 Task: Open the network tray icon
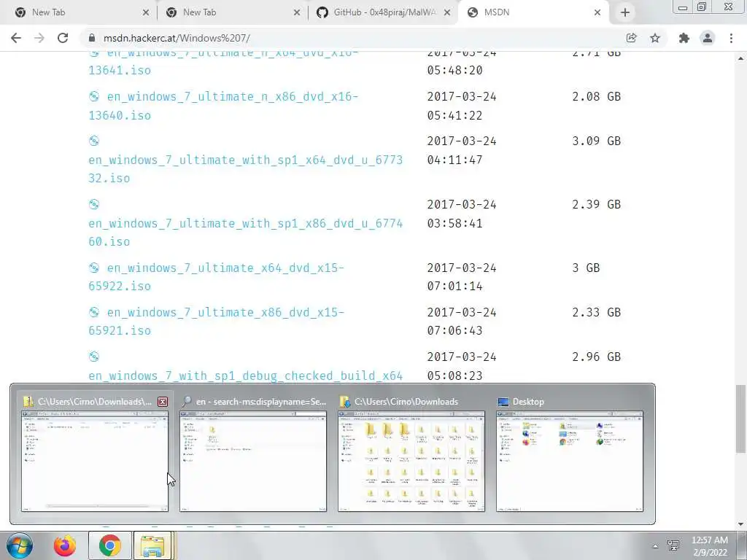tap(673, 545)
